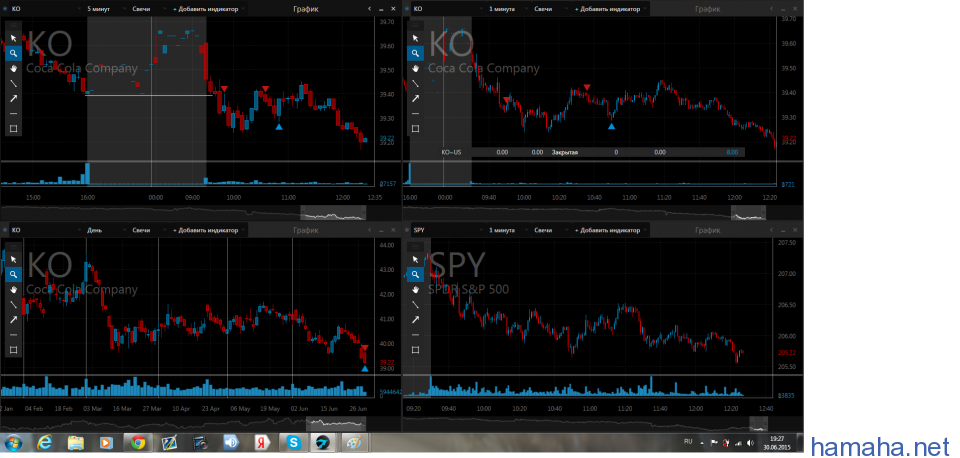Click blue buy marker on KO 1-minute chart
This screenshot has height=458, width=960.
click(x=611, y=126)
